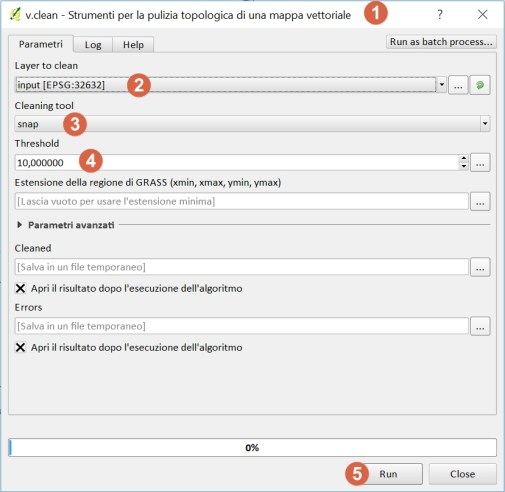Image resolution: width=505 pixels, height=492 pixels.
Task: Switch to the Help tab
Action: 133,45
